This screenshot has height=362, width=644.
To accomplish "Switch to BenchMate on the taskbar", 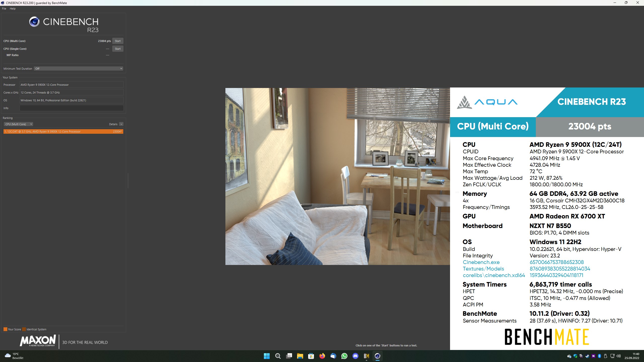I will tap(366, 356).
